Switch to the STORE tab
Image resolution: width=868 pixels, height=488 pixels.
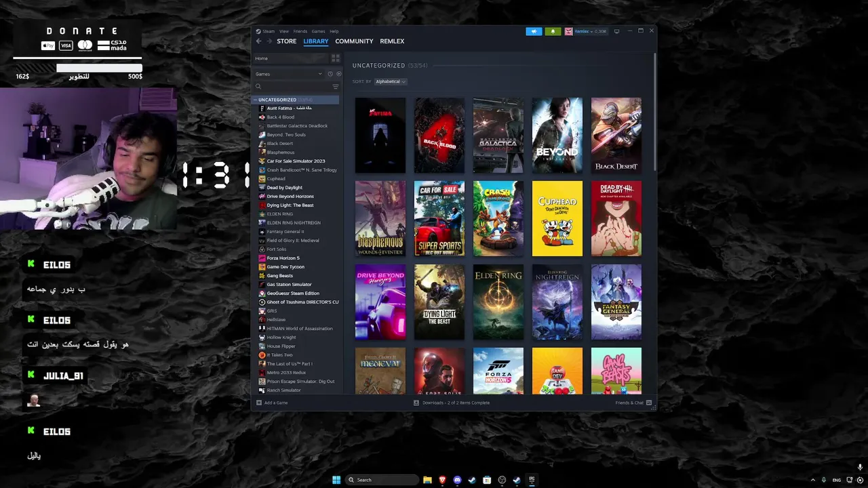point(286,41)
